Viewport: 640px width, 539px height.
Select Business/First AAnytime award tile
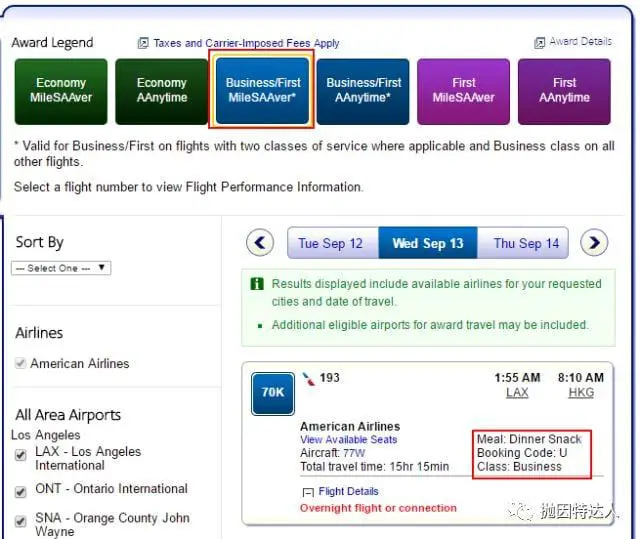pos(363,91)
